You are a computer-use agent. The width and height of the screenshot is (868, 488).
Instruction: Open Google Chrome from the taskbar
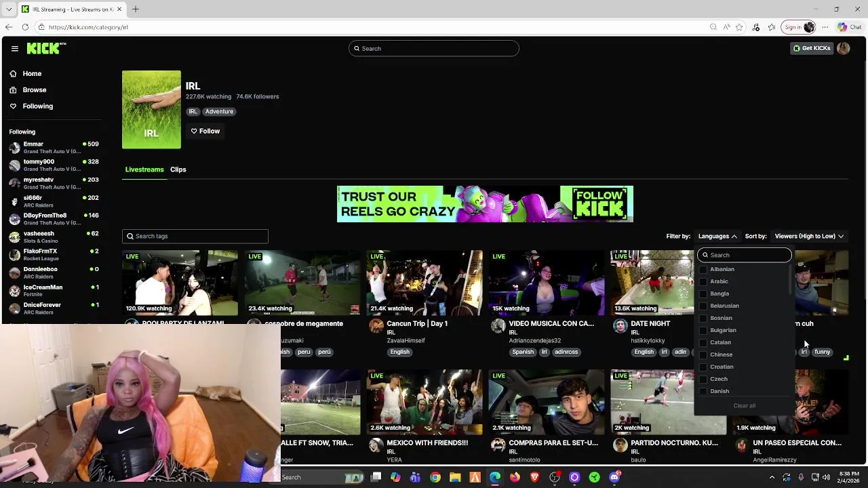tap(435, 477)
